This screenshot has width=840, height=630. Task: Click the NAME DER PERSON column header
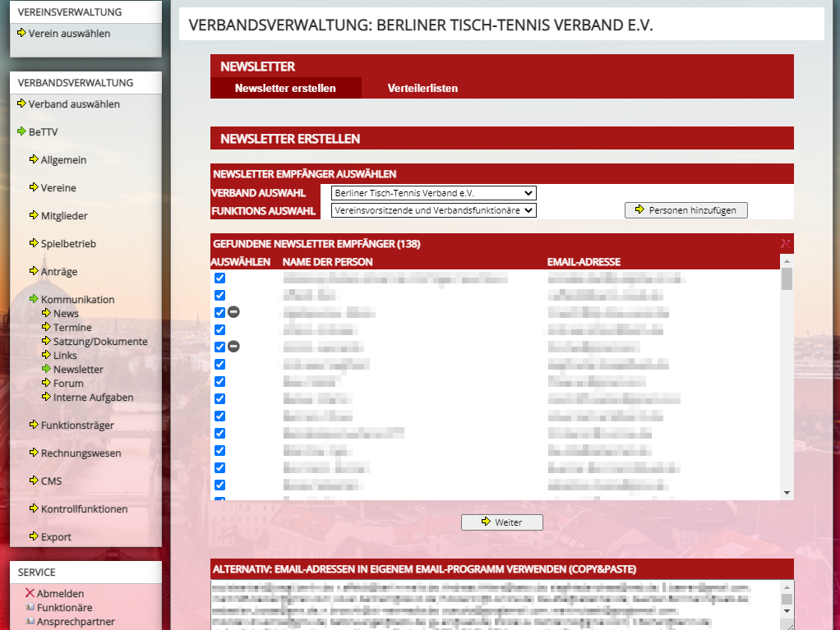tap(327, 262)
